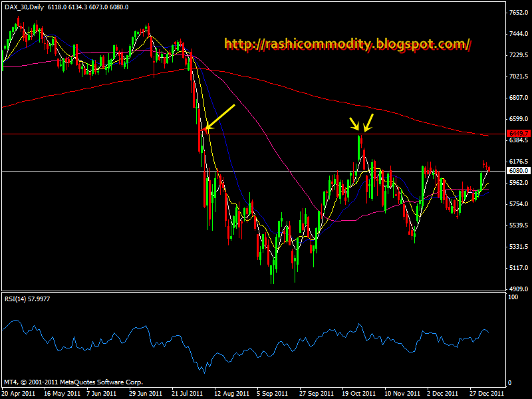Click the 16 May 2011 date label
Image resolution: width=532 pixels, height=399 pixels.
tap(62, 394)
